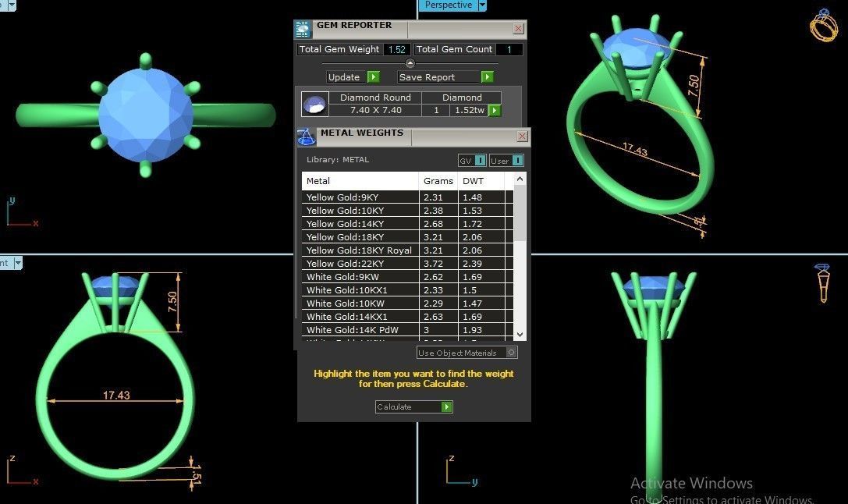
Task: Select the Yellow Gold:14KY row
Action: click(x=407, y=224)
